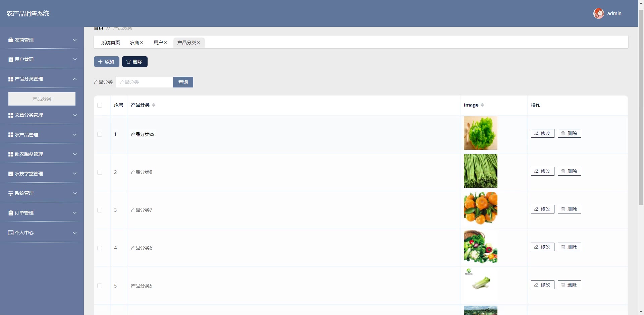Sort by 产品分类 column arrows
The image size is (644, 315).
[x=154, y=105]
